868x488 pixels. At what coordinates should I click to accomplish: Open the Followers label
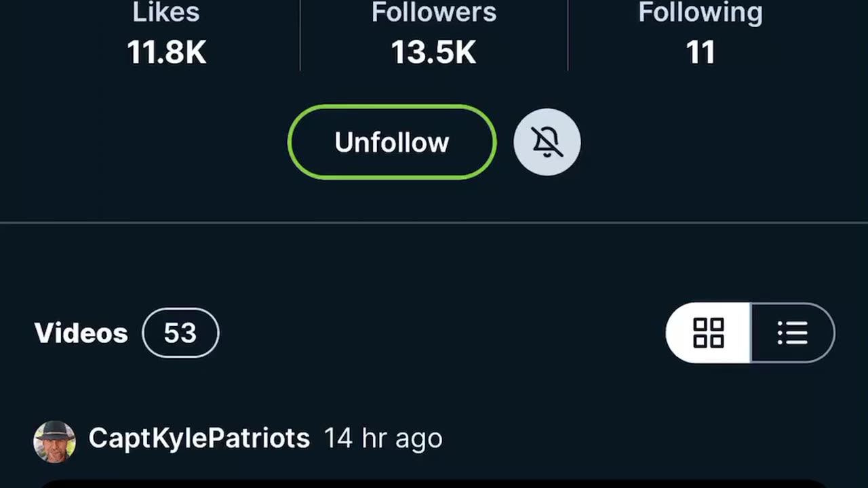pos(434,12)
